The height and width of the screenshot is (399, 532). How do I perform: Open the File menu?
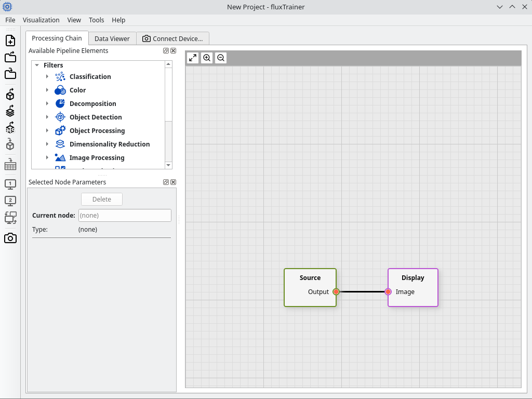pyautogui.click(x=10, y=20)
